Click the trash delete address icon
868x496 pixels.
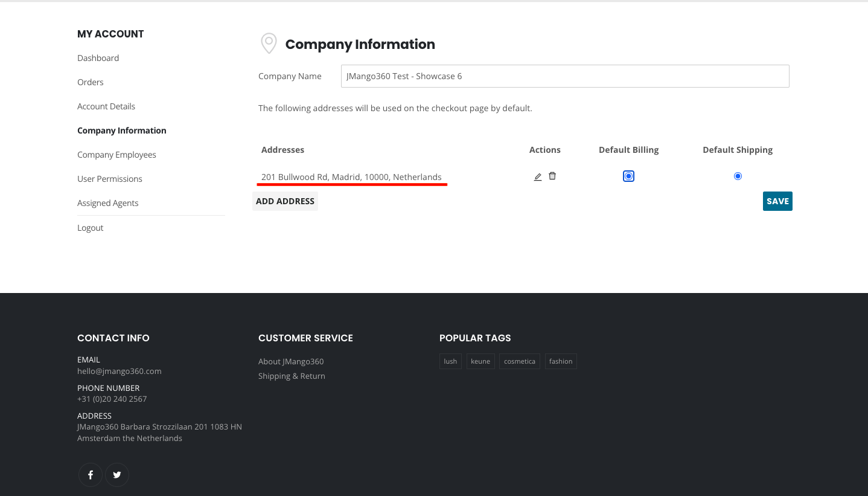click(x=552, y=176)
